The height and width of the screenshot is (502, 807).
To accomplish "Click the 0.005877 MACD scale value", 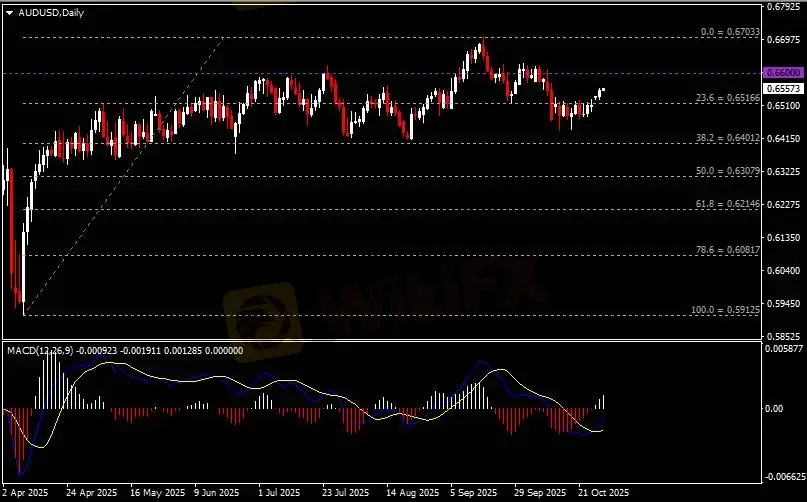I will (x=783, y=348).
